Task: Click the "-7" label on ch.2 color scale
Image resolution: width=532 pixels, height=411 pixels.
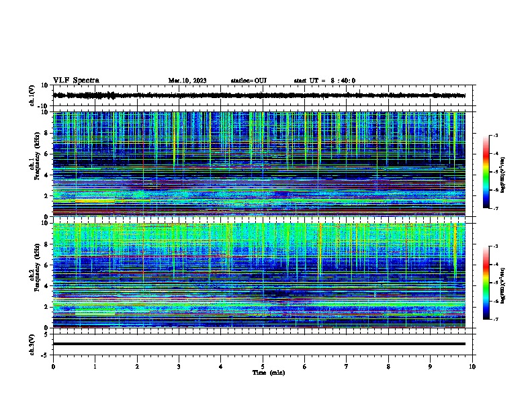Action: (x=495, y=319)
